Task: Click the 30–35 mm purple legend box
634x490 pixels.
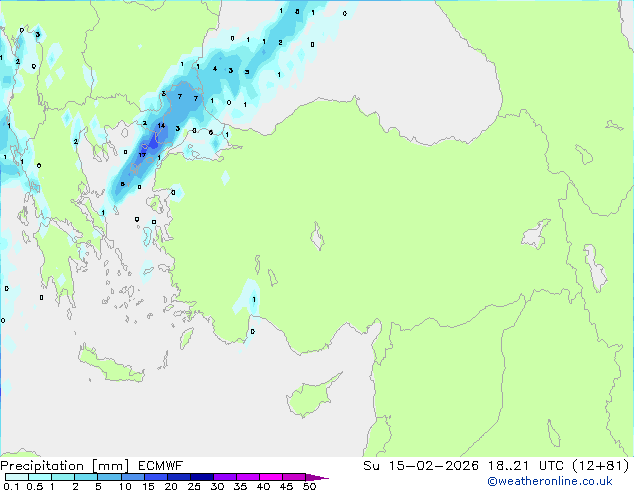Action: (x=224, y=477)
